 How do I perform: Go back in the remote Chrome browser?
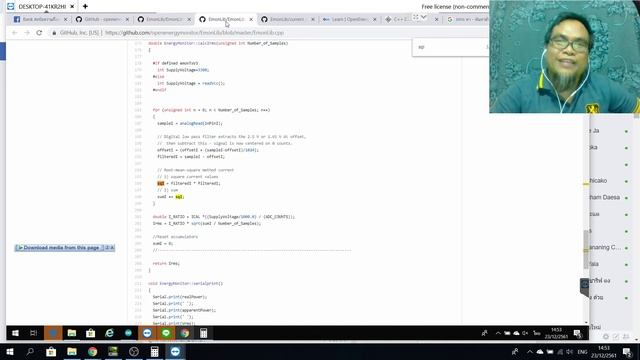coord(15,33)
